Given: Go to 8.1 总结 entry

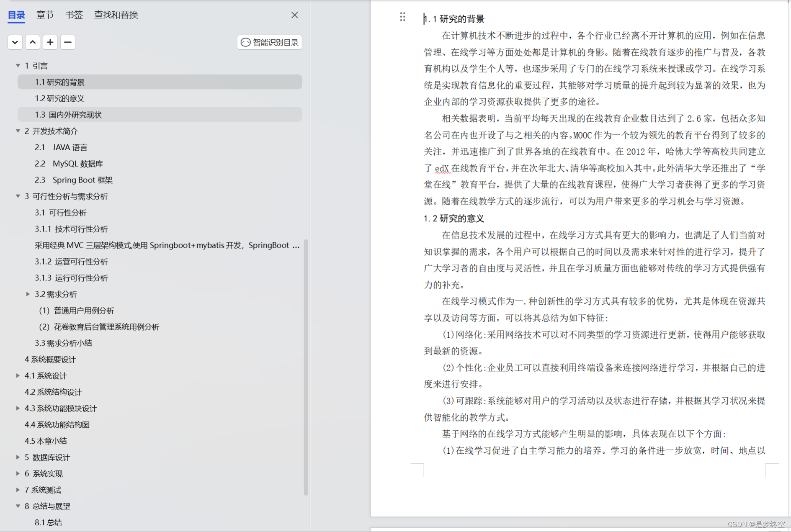Looking at the screenshot, I should (48, 523).
